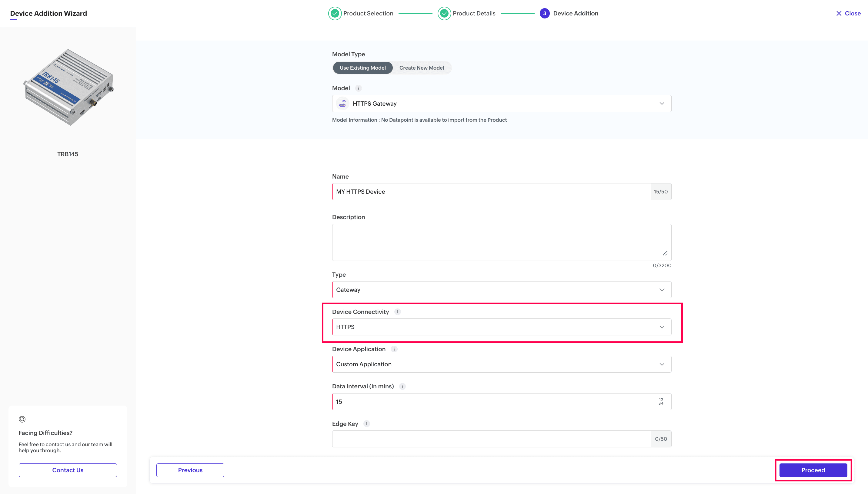Viewport: 868px width, 494px height.
Task: Click the Previous button
Action: 190,470
